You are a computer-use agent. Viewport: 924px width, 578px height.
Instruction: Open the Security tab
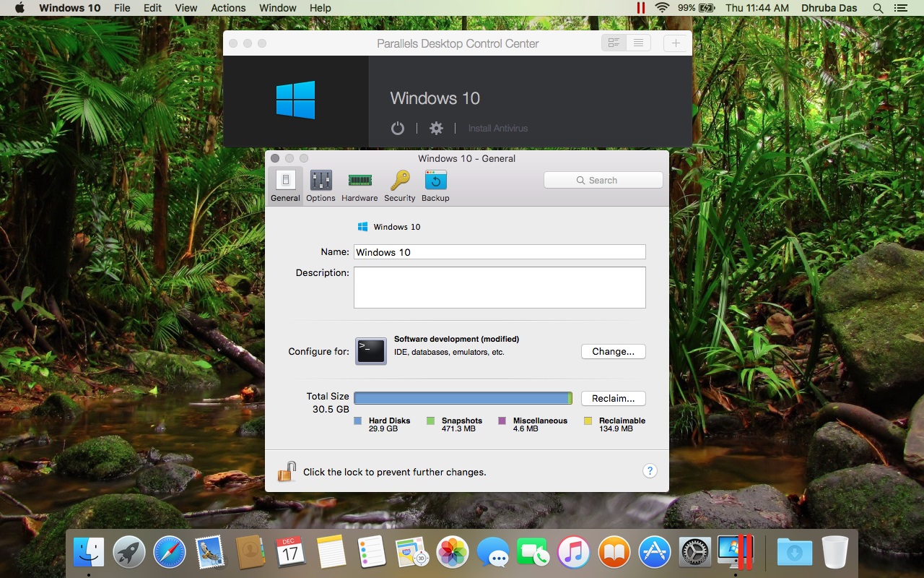[400, 186]
